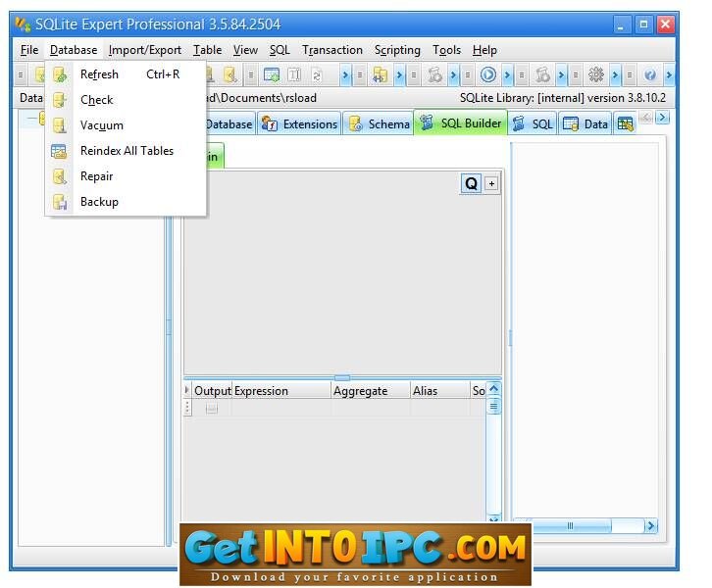Click the blue Help question mark icon

click(x=650, y=74)
